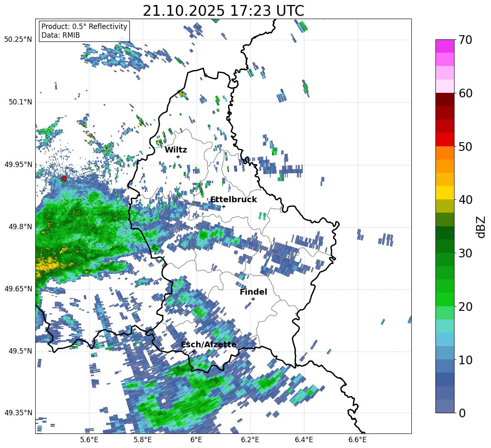491x448 pixels.
Task: Click the bright green swatch above 20
Action: [x=445, y=299]
